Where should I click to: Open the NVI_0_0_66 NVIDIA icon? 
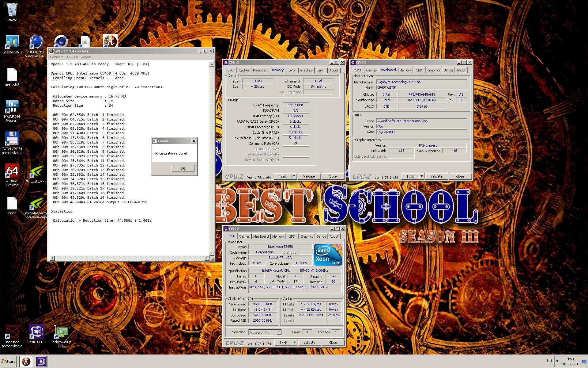(36, 171)
